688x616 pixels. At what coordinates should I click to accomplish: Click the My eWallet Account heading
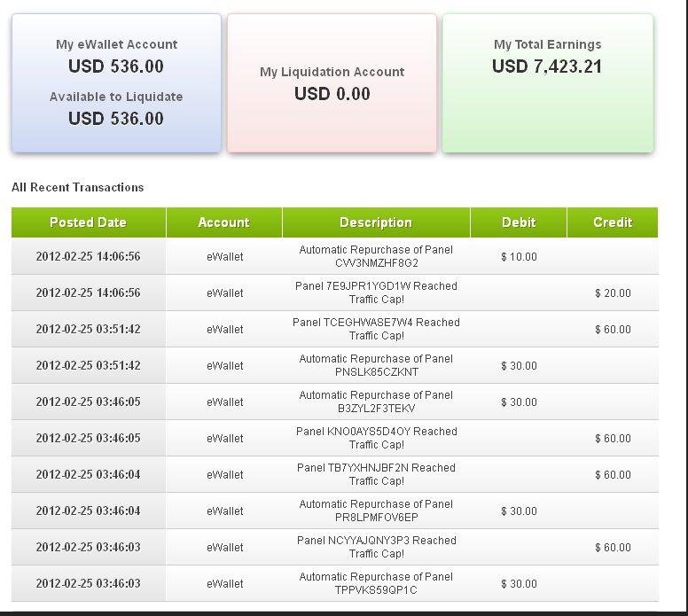pyautogui.click(x=116, y=44)
